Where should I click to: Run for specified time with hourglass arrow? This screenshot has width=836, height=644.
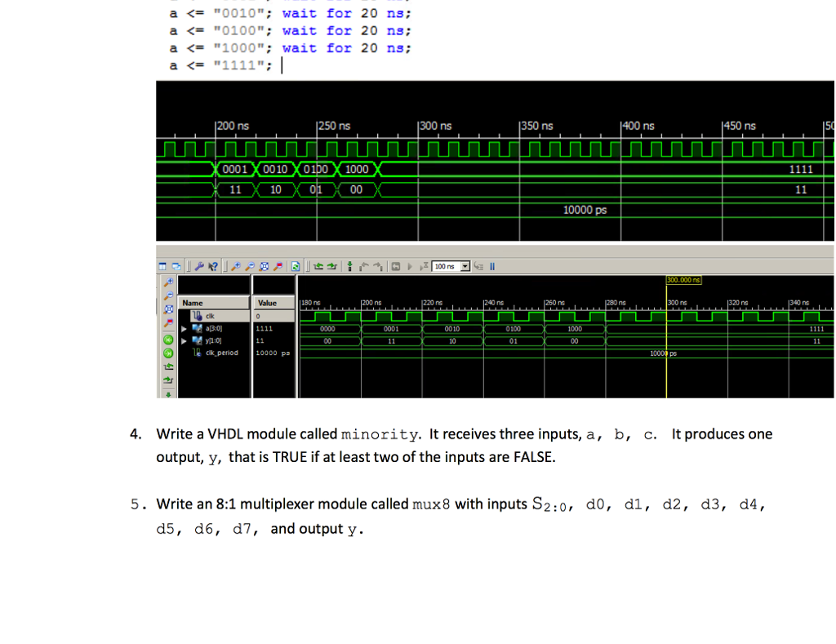click(x=425, y=266)
